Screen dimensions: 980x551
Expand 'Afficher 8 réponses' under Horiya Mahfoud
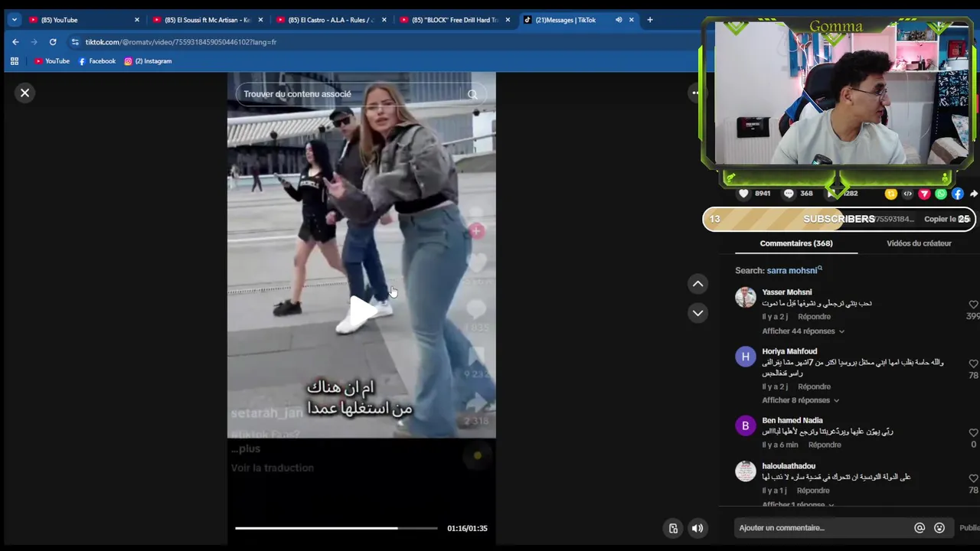pyautogui.click(x=800, y=400)
